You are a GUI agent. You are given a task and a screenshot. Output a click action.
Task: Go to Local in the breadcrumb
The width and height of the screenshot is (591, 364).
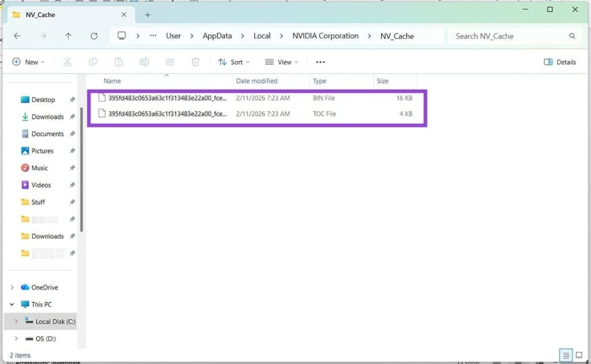coord(262,36)
